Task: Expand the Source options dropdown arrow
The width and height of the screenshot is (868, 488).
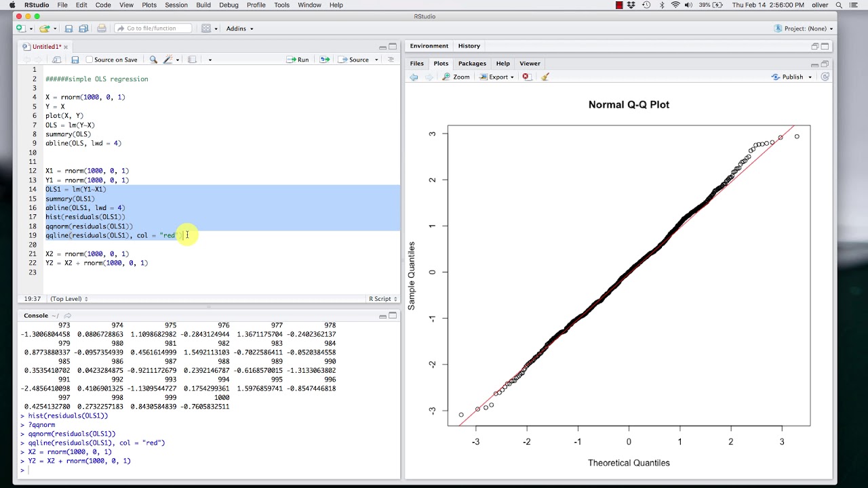Action: [376, 60]
